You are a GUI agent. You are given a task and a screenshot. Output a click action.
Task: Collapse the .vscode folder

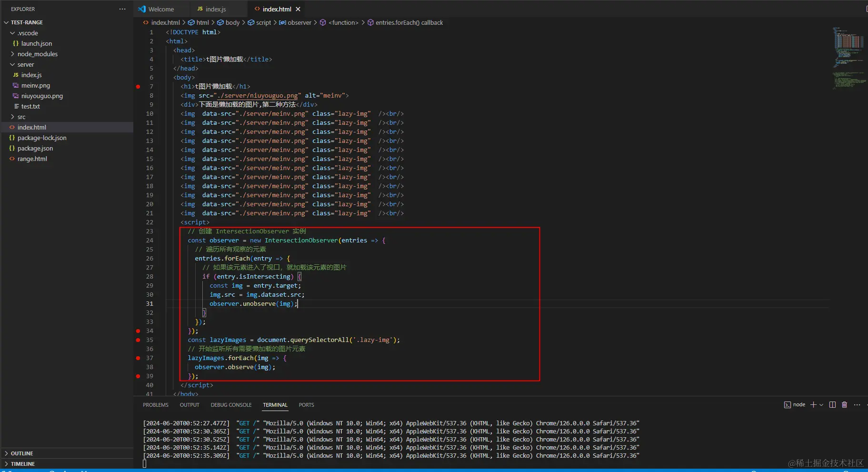12,33
